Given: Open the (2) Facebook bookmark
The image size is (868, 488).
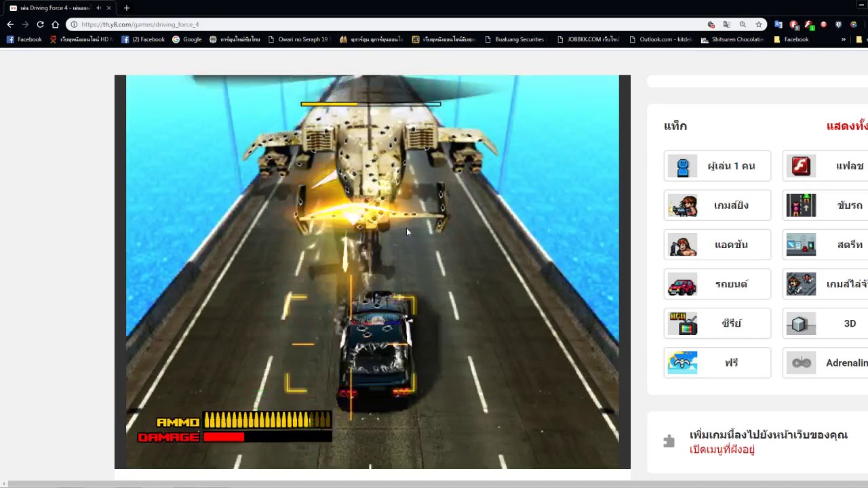Looking at the screenshot, I should [143, 39].
